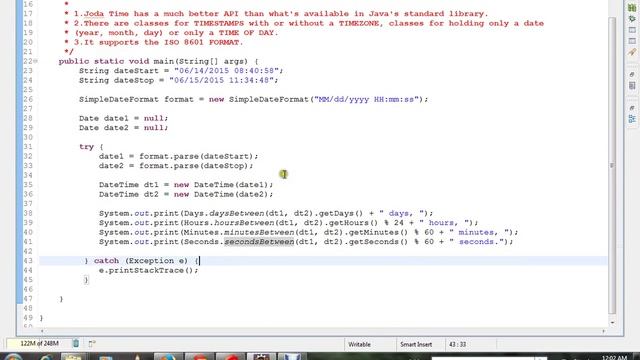
Task: Click the '43 : 33' cursor position field
Action: (x=457, y=344)
